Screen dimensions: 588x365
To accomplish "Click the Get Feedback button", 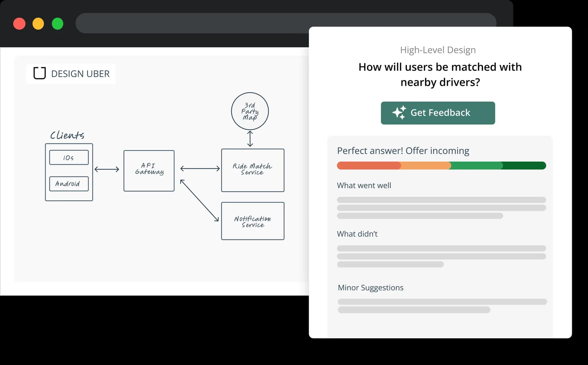I will 438,113.
